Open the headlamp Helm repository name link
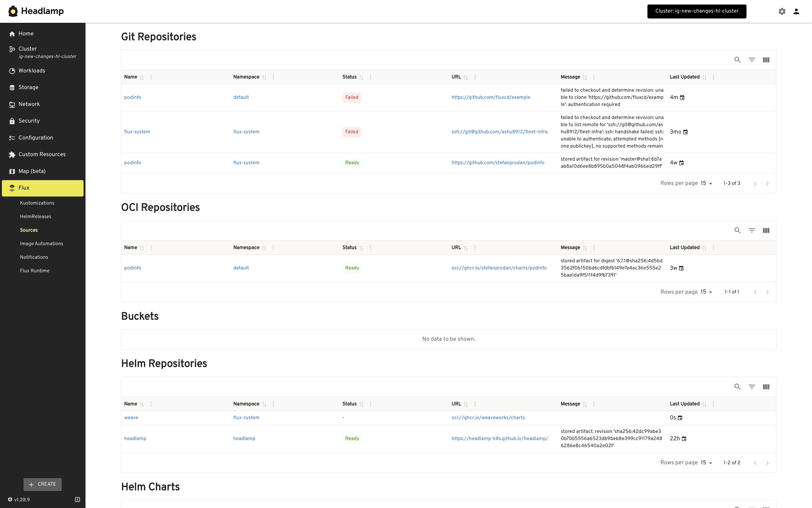Image resolution: width=812 pixels, height=508 pixels. point(135,438)
